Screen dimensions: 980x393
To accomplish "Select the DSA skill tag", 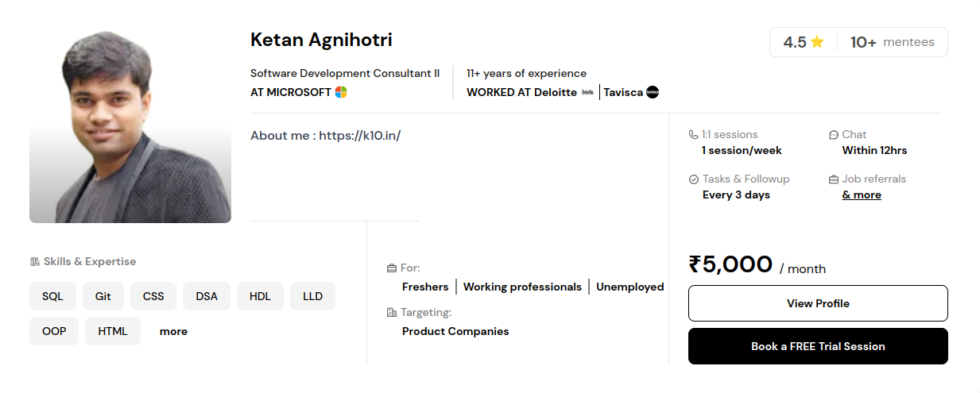I will coord(207,296).
